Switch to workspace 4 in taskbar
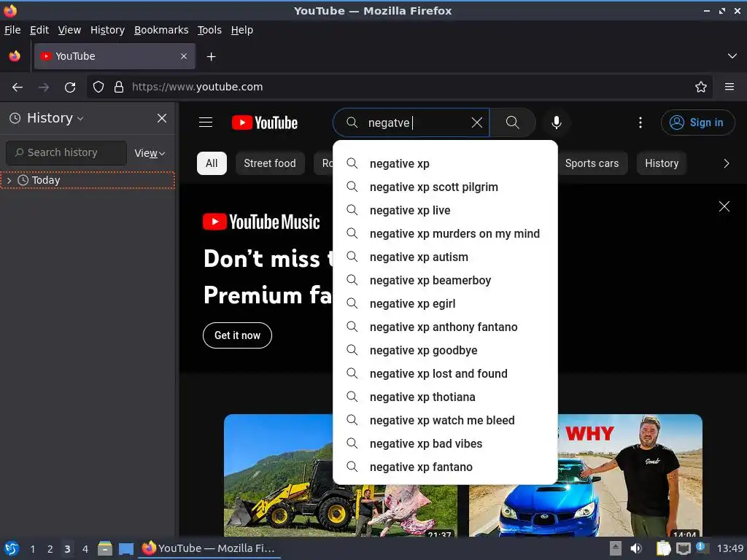The image size is (747, 560). tap(85, 549)
